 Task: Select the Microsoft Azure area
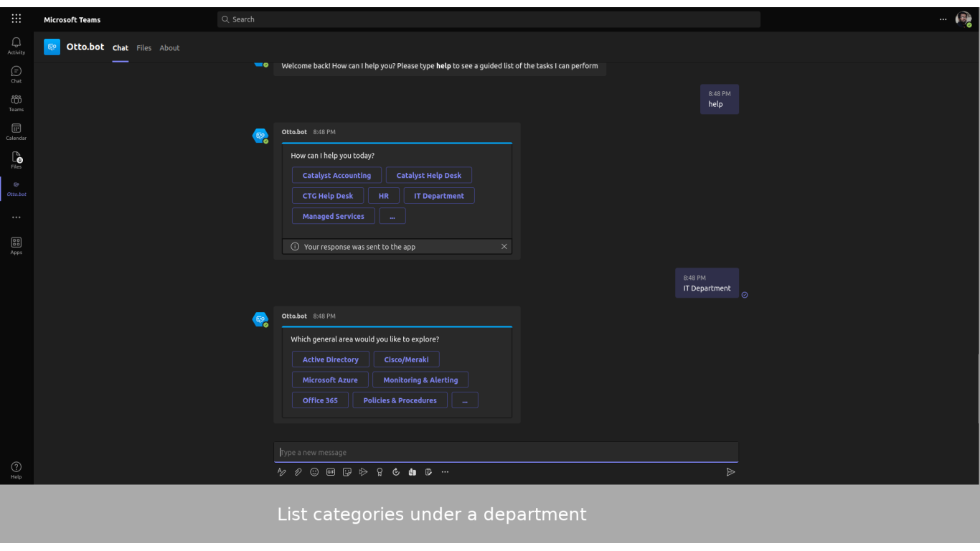coord(330,380)
